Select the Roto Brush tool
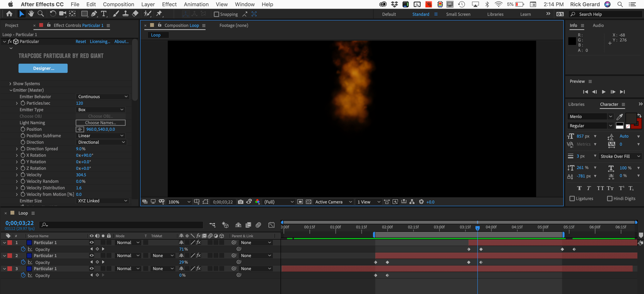The width and height of the screenshot is (644, 294). click(x=147, y=14)
